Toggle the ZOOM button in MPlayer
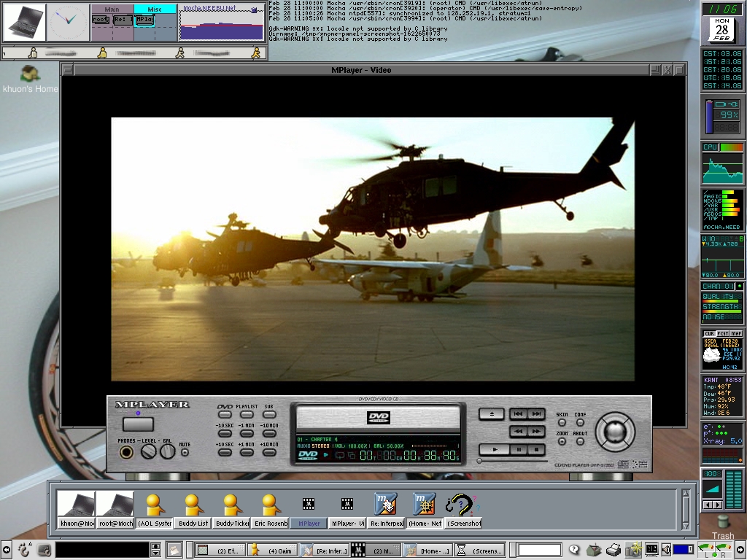Viewport: 747px width, 560px height. point(562,441)
